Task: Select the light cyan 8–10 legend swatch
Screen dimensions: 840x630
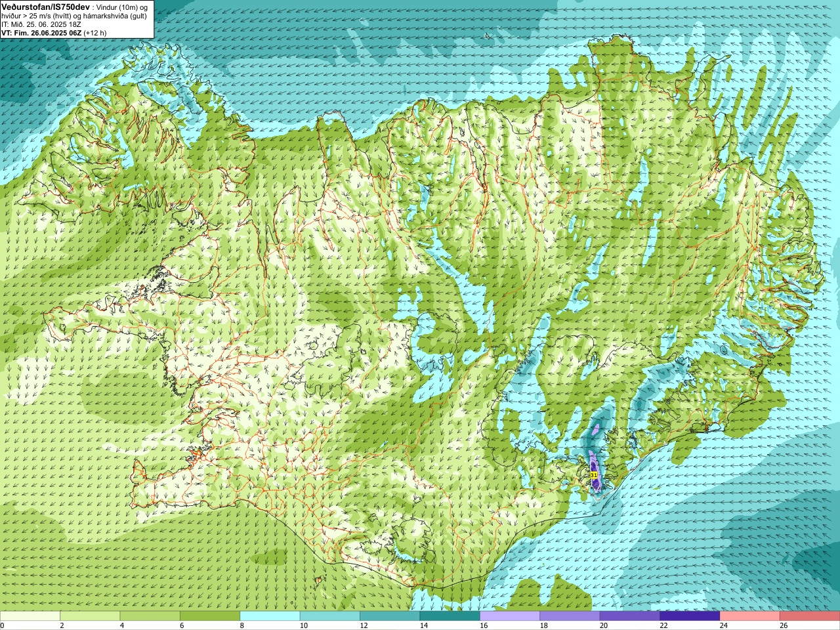Action: 270,616
